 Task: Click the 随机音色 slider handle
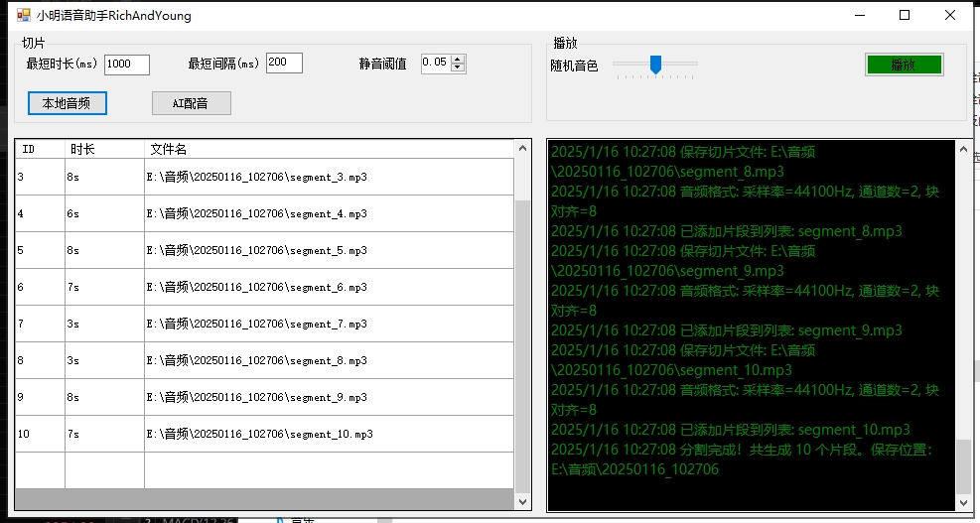[655, 65]
